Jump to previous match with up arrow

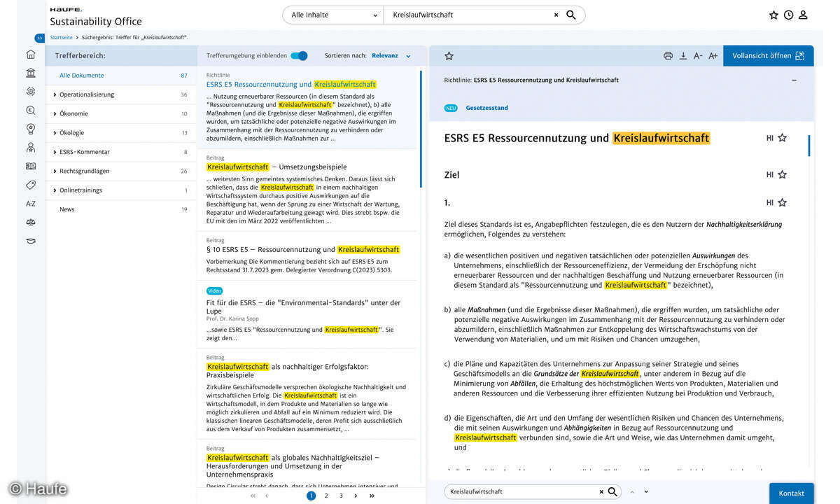tap(632, 491)
